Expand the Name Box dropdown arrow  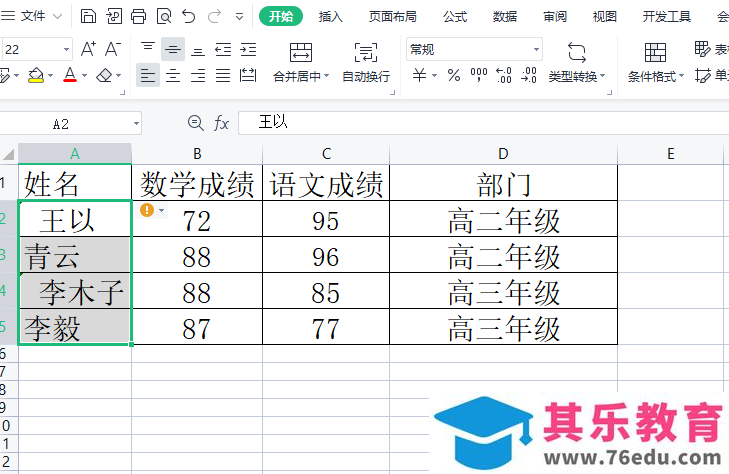(136, 124)
